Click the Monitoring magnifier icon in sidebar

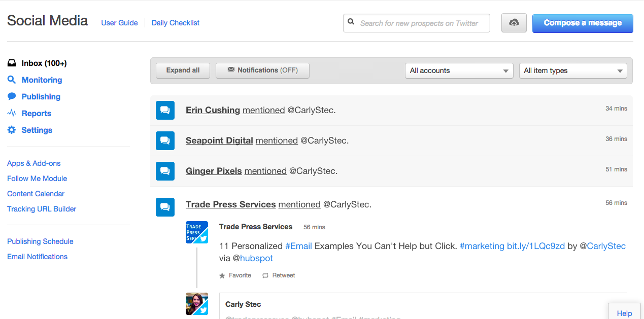tap(12, 80)
